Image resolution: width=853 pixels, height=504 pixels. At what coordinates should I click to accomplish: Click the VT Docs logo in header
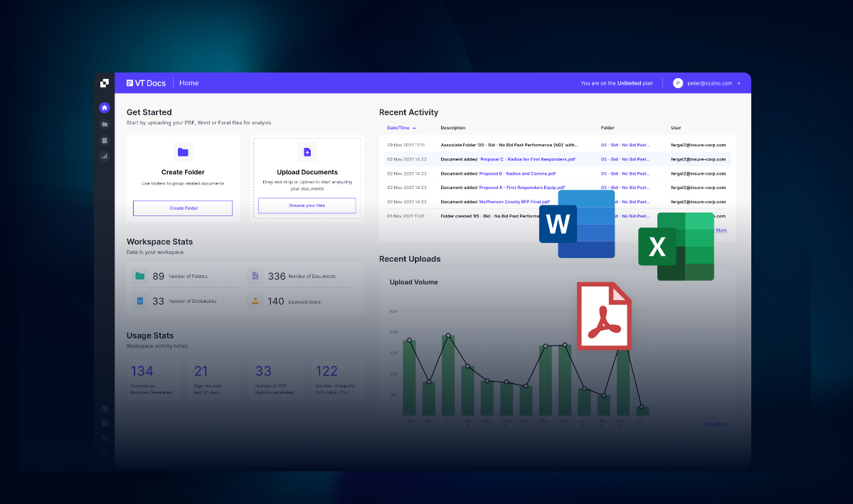tap(146, 83)
